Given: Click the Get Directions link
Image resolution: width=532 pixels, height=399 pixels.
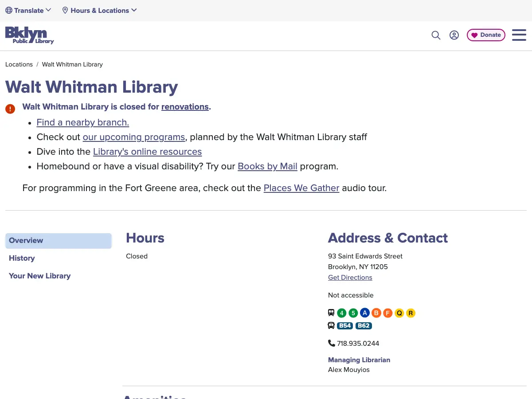Looking at the screenshot, I should 350,278.
